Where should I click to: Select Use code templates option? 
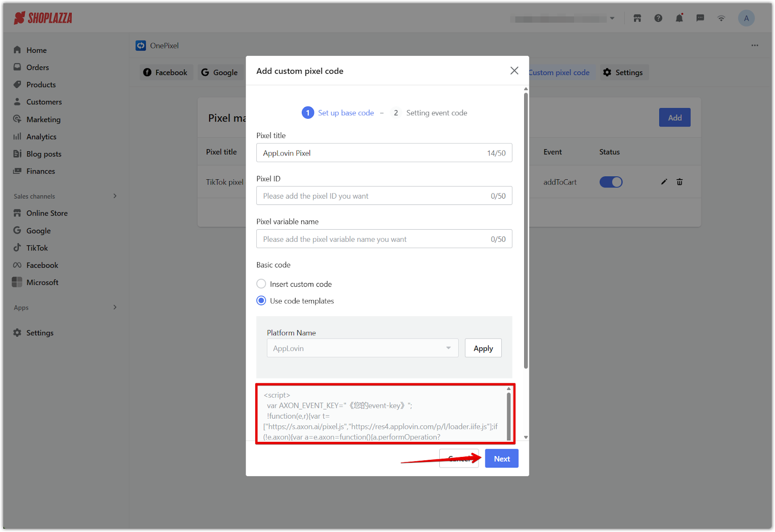(261, 301)
